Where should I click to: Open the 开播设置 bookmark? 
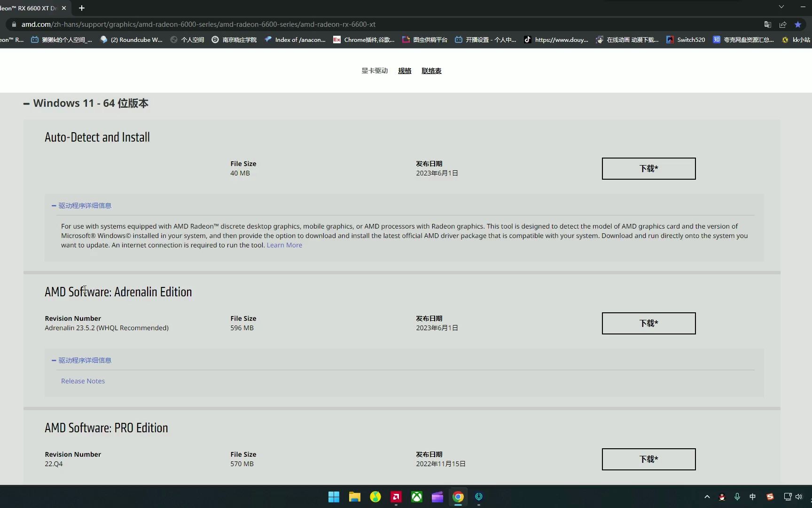click(485, 40)
